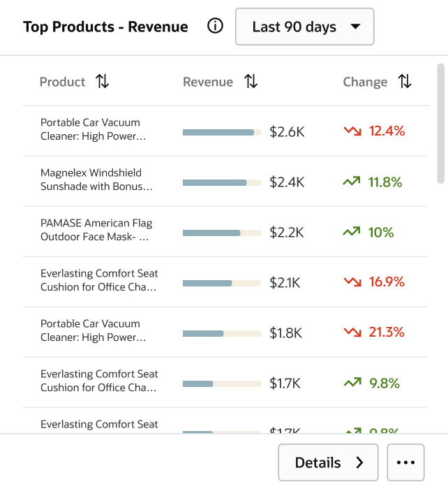This screenshot has height=489, width=448.
Task: Click the Magnelex Windshield Sunshade product
Action: click(x=96, y=180)
